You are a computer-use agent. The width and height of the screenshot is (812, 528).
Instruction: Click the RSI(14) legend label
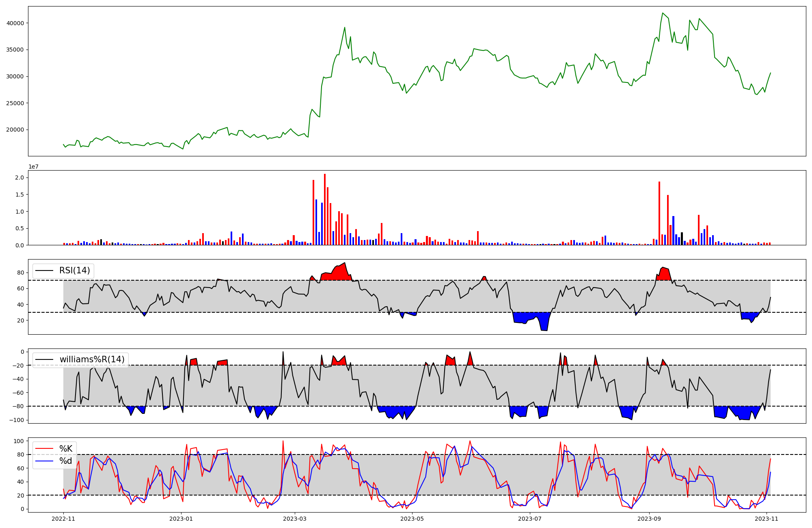coord(75,270)
